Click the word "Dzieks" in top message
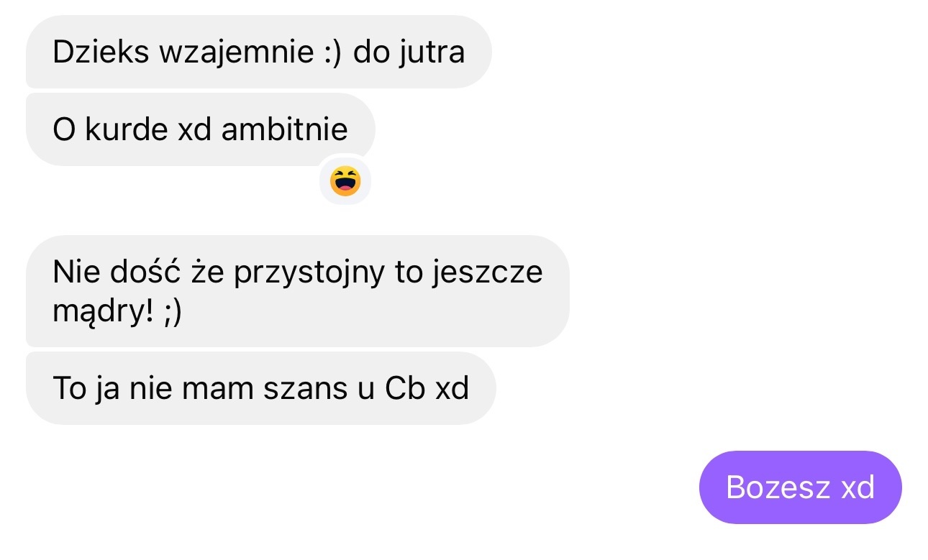Viewport: 928px width, 560px height. pyautogui.click(x=100, y=52)
